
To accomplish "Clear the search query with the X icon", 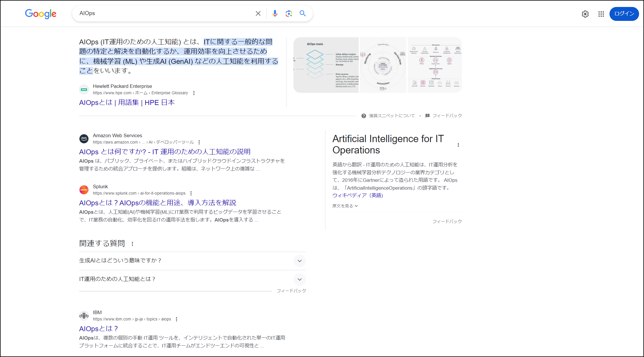I will pyautogui.click(x=258, y=13).
